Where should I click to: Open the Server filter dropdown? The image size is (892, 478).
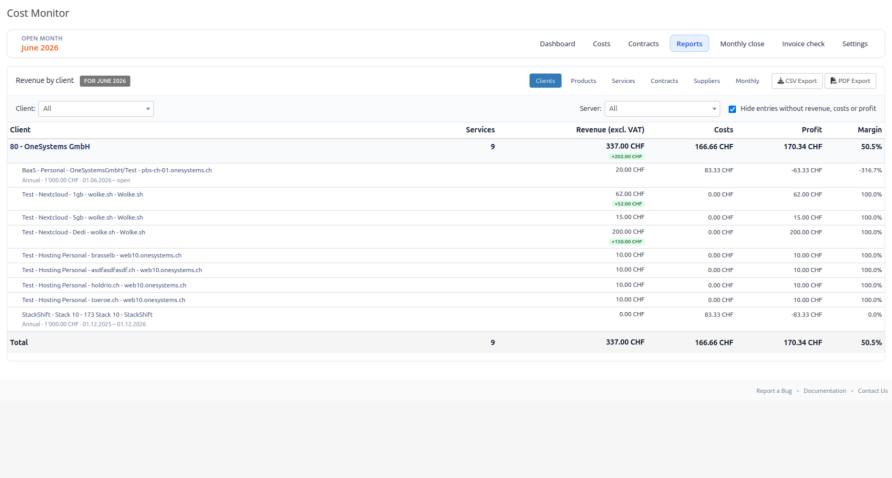(662, 109)
